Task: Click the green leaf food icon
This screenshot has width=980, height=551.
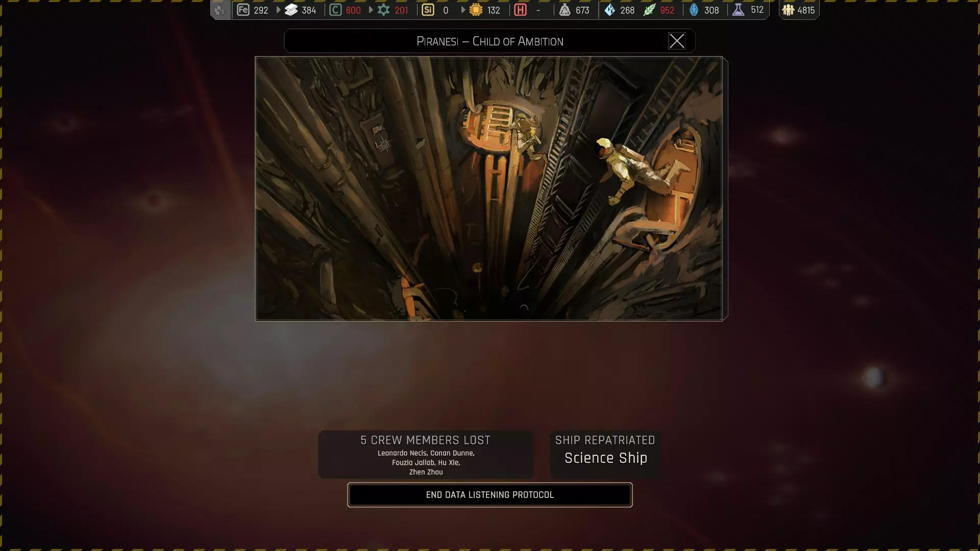Action: click(x=649, y=10)
